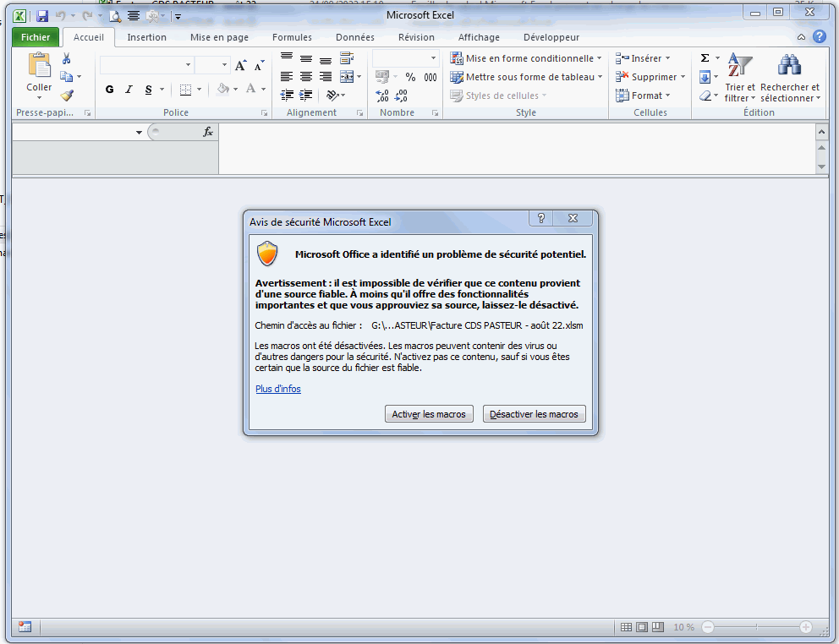Image resolution: width=839 pixels, height=644 pixels.
Task: Select the Format Painter brush icon
Action: tap(66, 96)
